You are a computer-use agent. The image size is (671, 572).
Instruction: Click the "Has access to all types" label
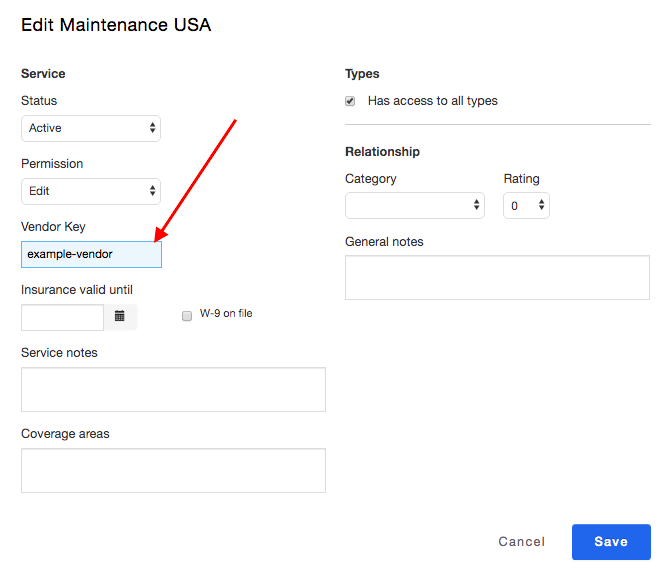(x=432, y=101)
